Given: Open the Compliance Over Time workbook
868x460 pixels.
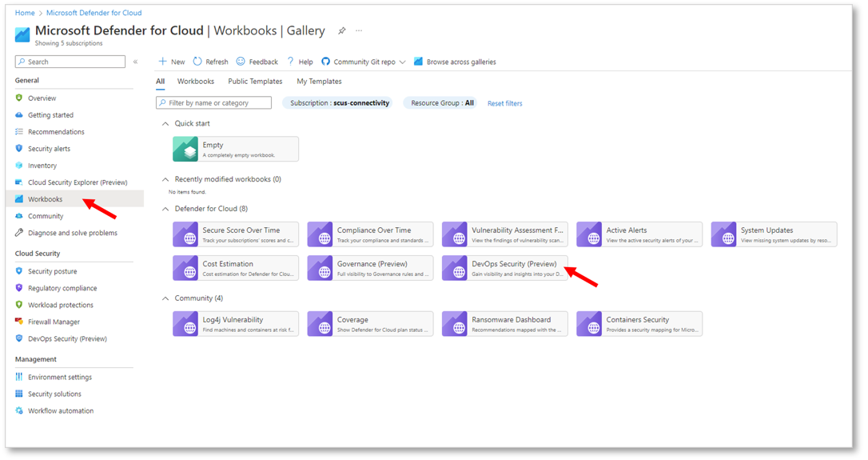Looking at the screenshot, I should pyautogui.click(x=370, y=235).
